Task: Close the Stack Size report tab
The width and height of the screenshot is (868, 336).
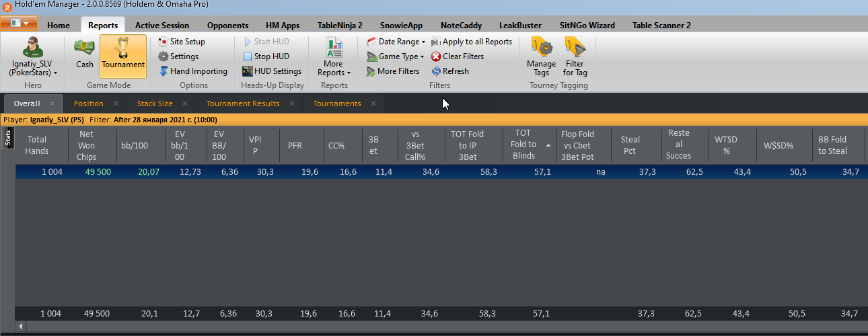Action: (185, 103)
